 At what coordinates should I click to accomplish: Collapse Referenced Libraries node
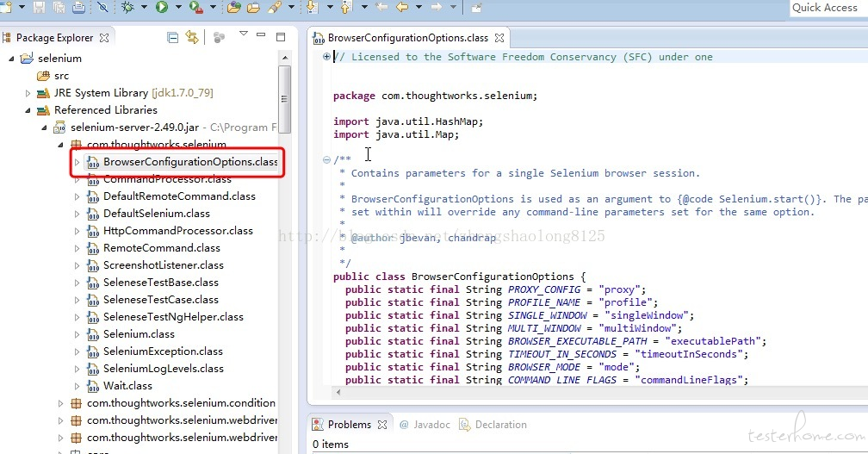[28, 110]
